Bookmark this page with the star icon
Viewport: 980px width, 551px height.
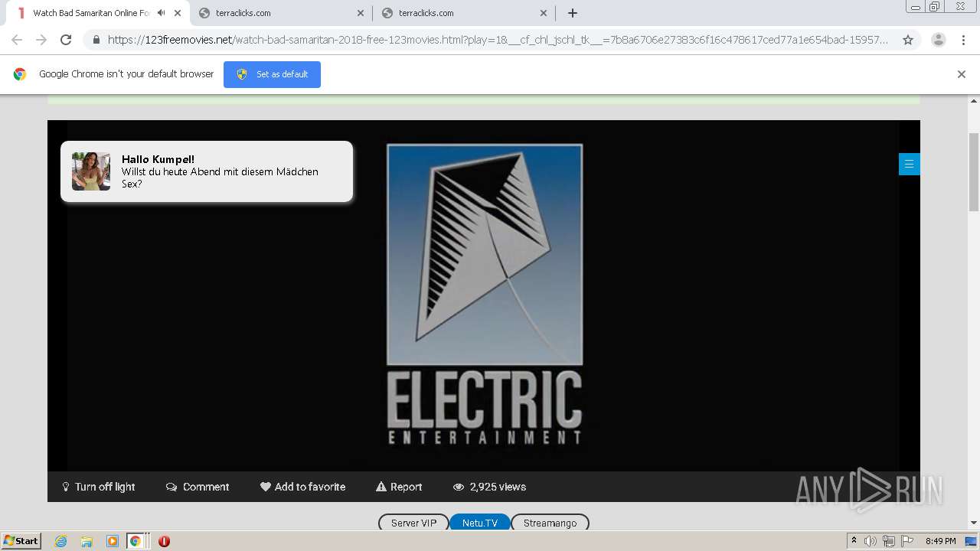(x=908, y=40)
